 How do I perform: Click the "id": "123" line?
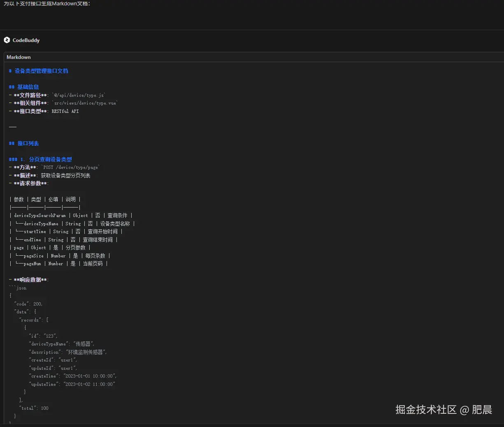click(x=43, y=336)
